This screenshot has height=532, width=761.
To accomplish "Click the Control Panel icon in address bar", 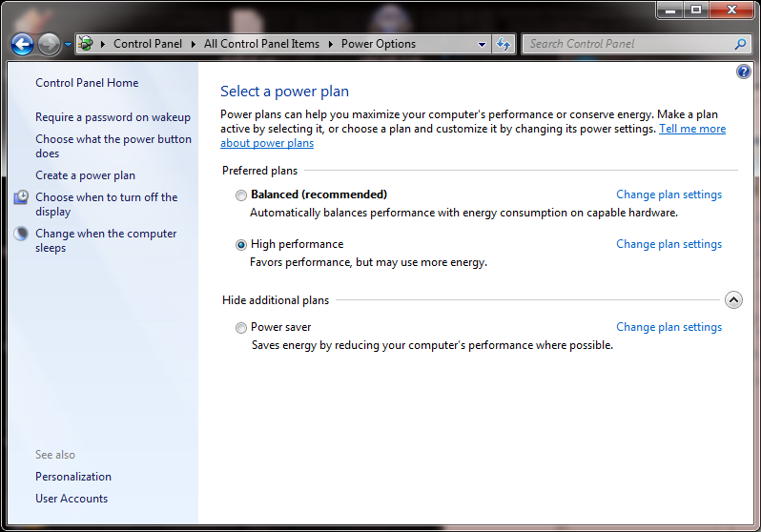I will [x=86, y=44].
